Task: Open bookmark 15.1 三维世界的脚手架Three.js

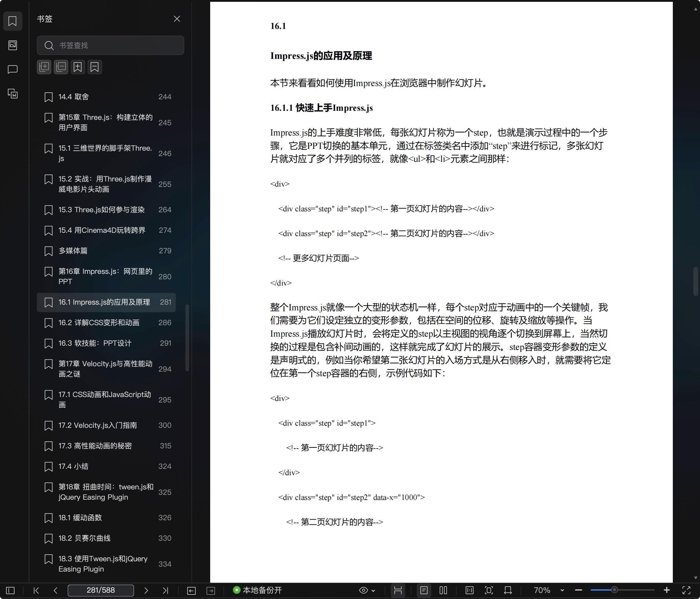Action: (x=106, y=153)
